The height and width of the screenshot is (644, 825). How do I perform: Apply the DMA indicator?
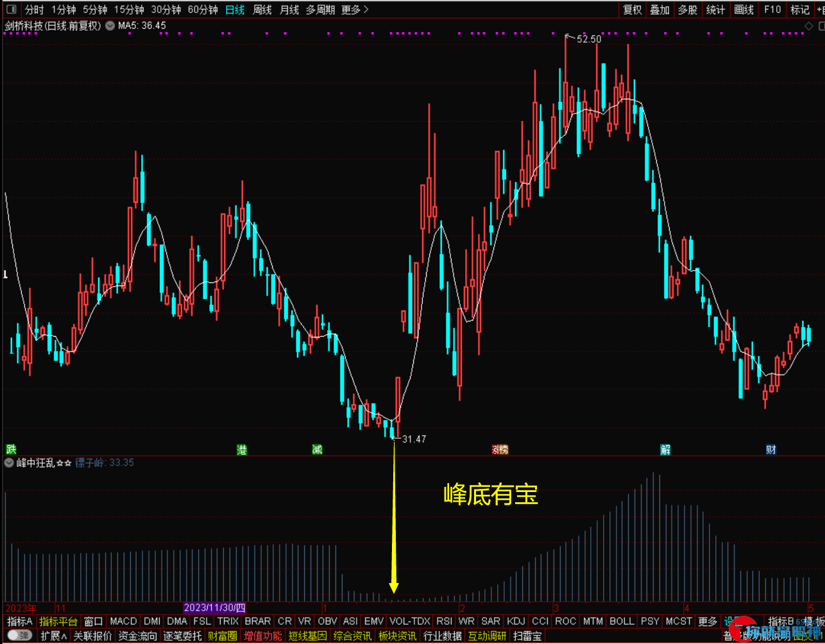[x=177, y=621]
